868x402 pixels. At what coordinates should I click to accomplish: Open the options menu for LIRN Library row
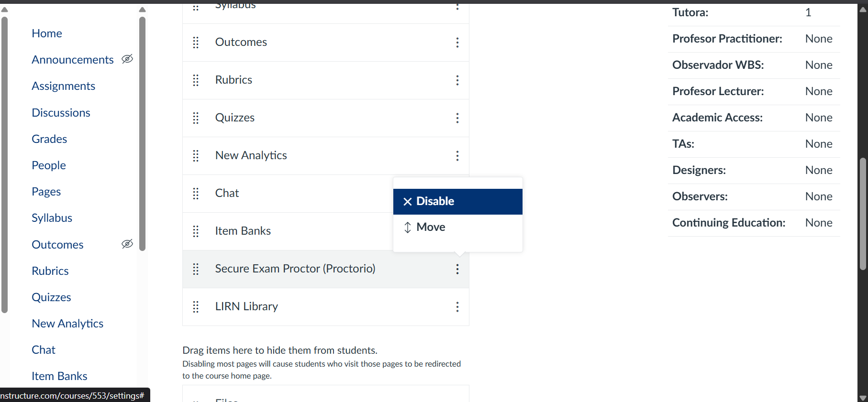[457, 307]
